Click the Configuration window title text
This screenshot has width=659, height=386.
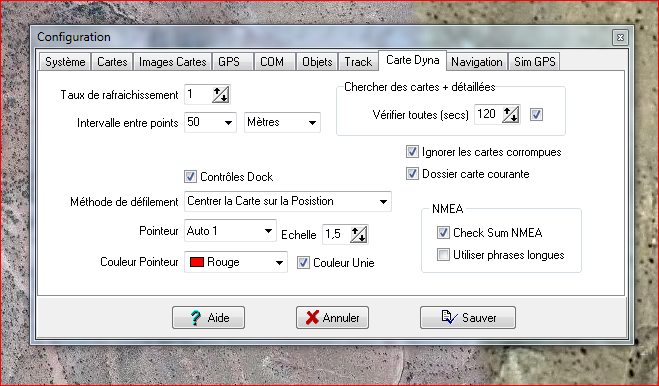point(74,37)
